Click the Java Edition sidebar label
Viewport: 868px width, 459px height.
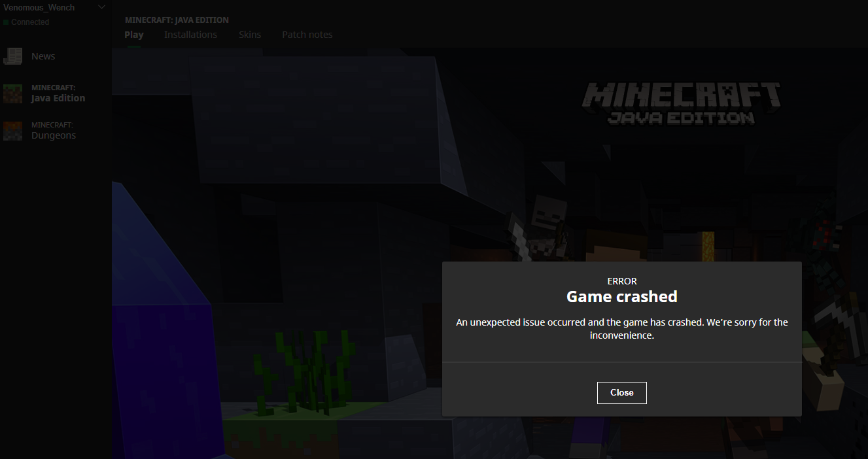click(x=58, y=98)
